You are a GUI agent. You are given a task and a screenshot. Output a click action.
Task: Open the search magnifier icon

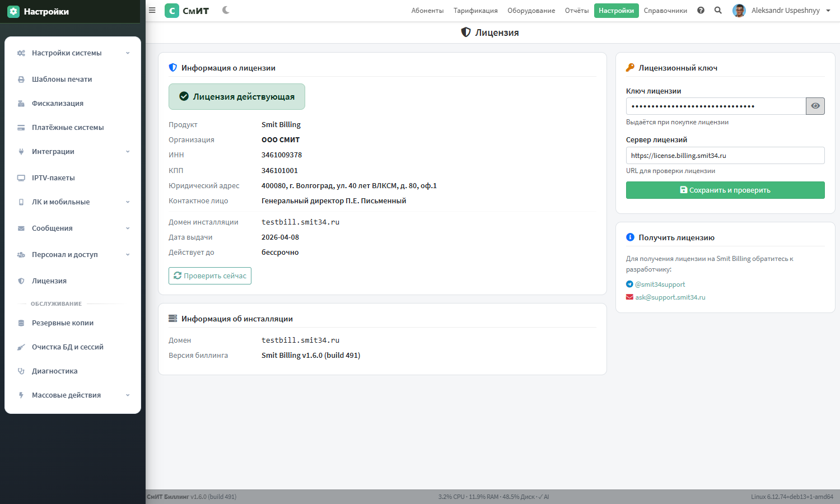(x=718, y=10)
